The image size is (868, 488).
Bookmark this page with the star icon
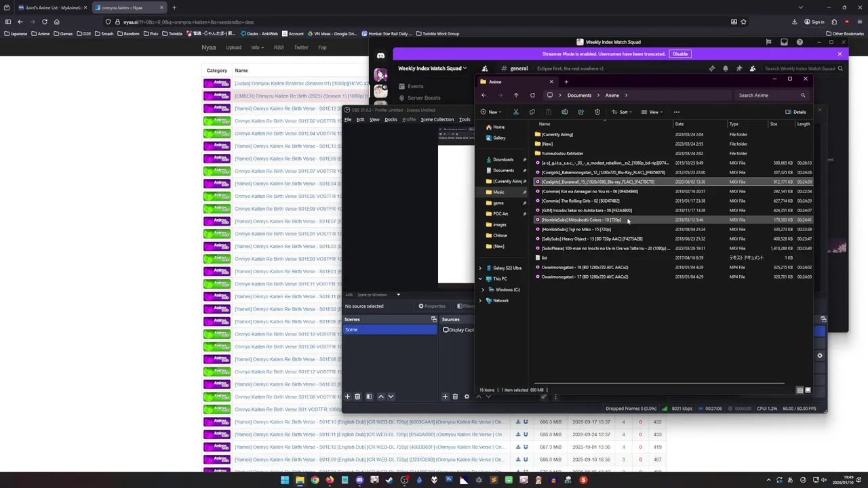pyautogui.click(x=744, y=22)
